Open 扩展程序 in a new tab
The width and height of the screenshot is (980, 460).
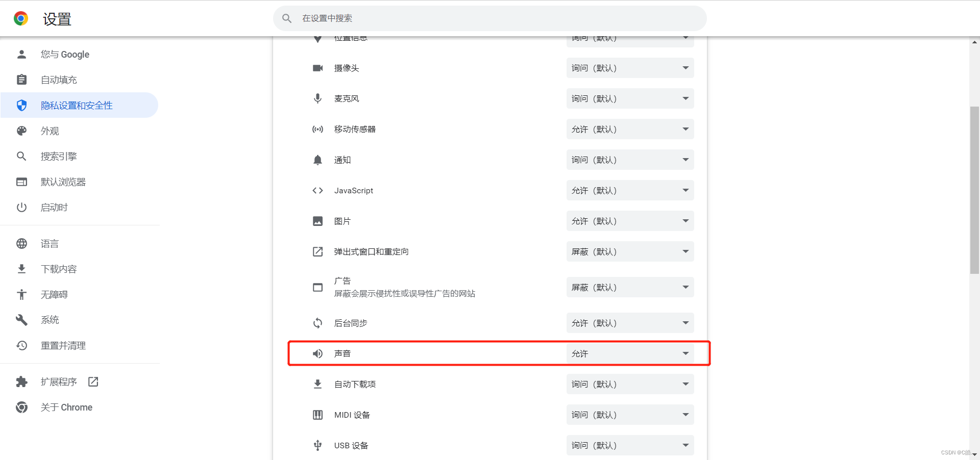click(x=93, y=381)
